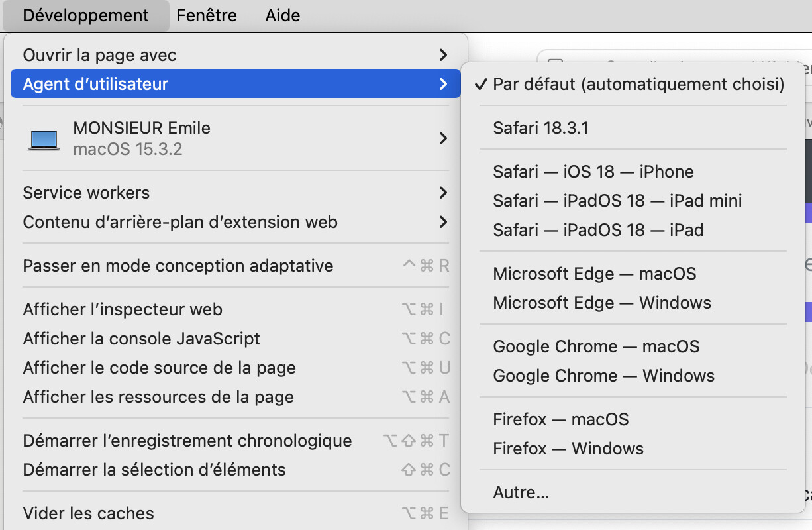Select Vider les caches
Viewport: 812px width, 530px height.
[236, 513]
